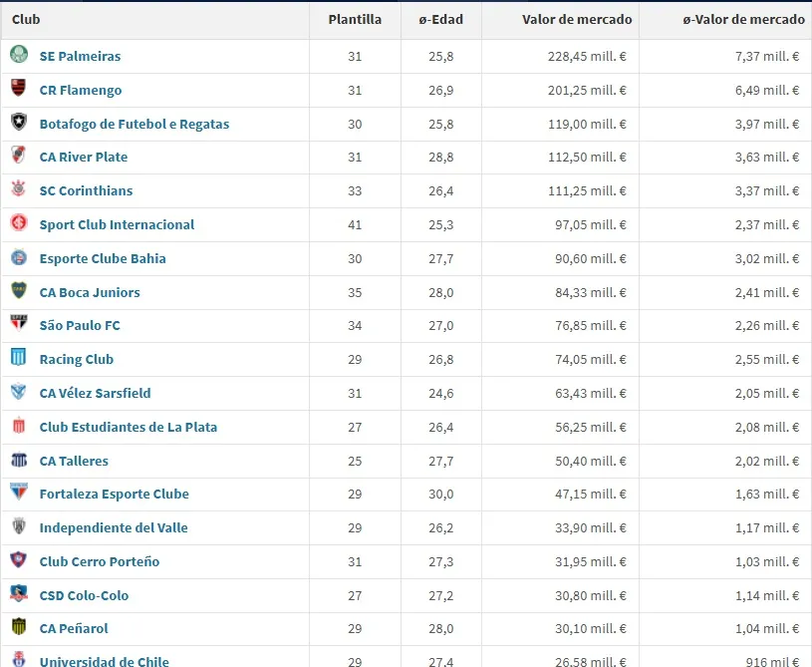Click the CSD Colo-Colo crest icon
The image size is (812, 667).
coord(19,594)
